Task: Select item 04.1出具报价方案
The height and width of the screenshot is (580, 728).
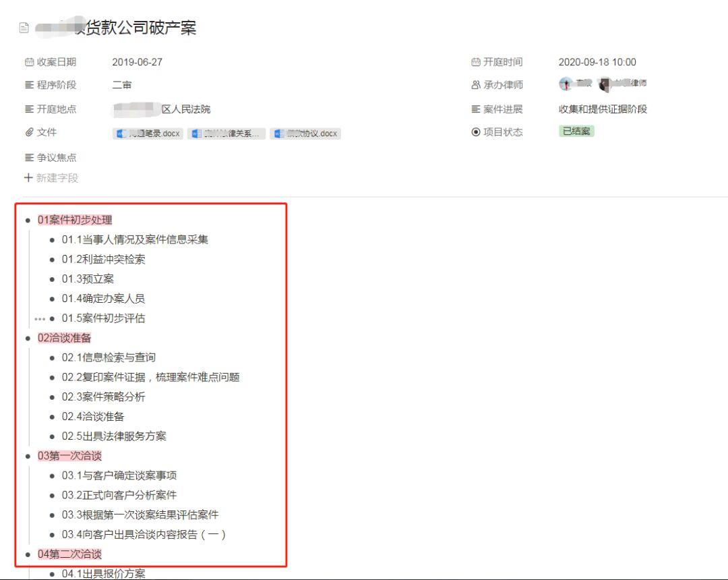Action: (104, 574)
